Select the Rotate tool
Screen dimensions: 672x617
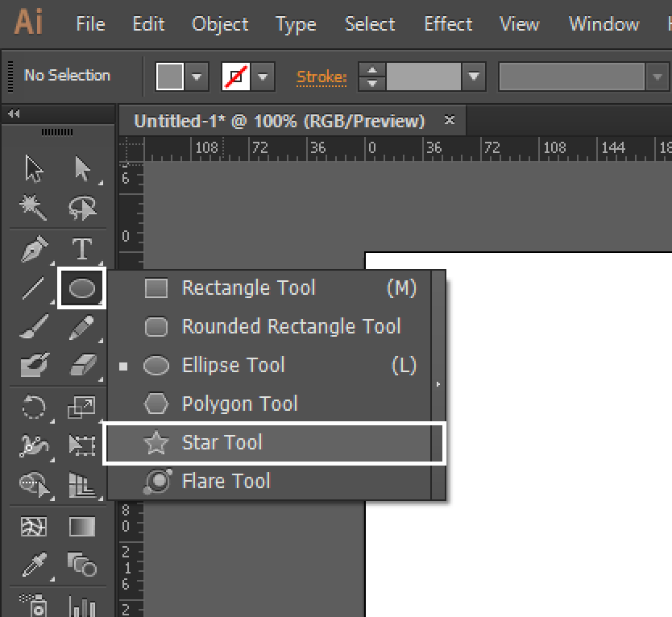[34, 407]
